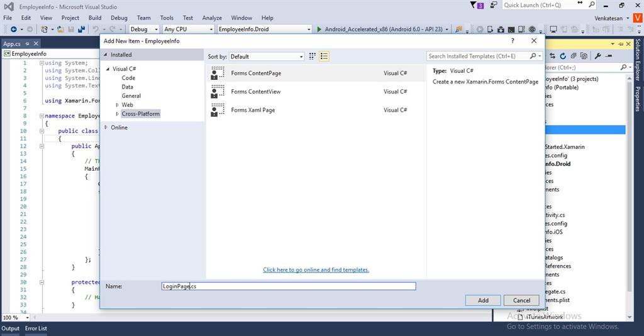Open the Android adb command prompt icon

click(511, 29)
